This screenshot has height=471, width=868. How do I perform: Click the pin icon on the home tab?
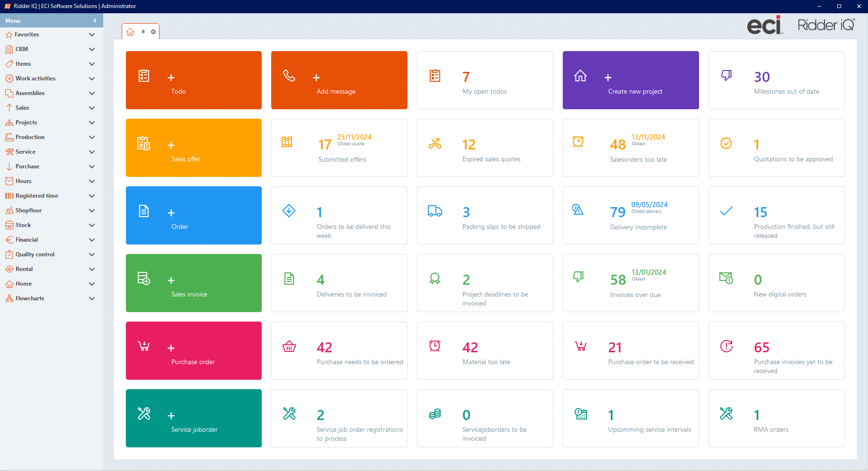143,32
